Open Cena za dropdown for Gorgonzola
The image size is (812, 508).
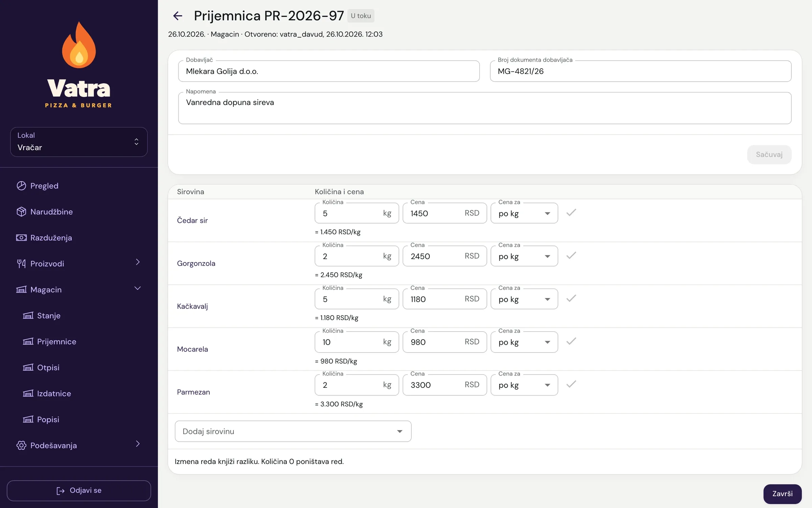click(524, 256)
